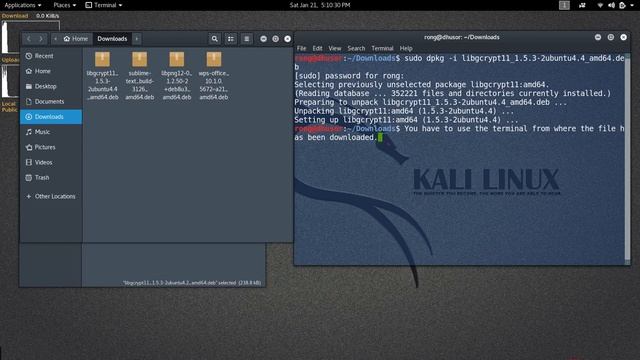Open Pictures folder in sidebar
This screenshot has height=360, width=640.
pyautogui.click(x=51, y=147)
